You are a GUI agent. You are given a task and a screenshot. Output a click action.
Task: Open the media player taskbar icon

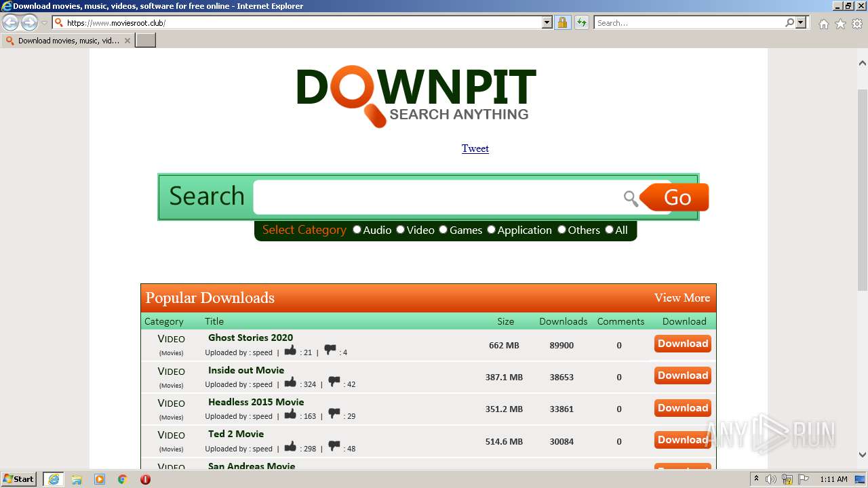(x=100, y=479)
